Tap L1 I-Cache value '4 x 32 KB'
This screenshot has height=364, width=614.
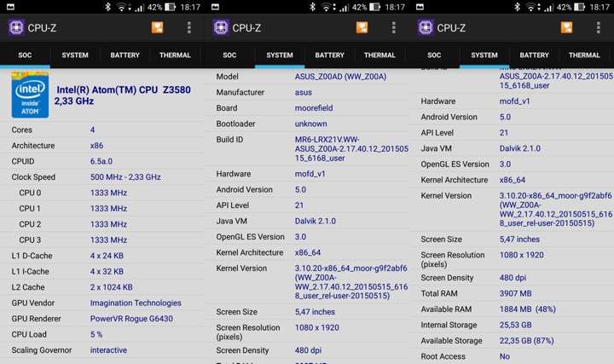point(107,271)
